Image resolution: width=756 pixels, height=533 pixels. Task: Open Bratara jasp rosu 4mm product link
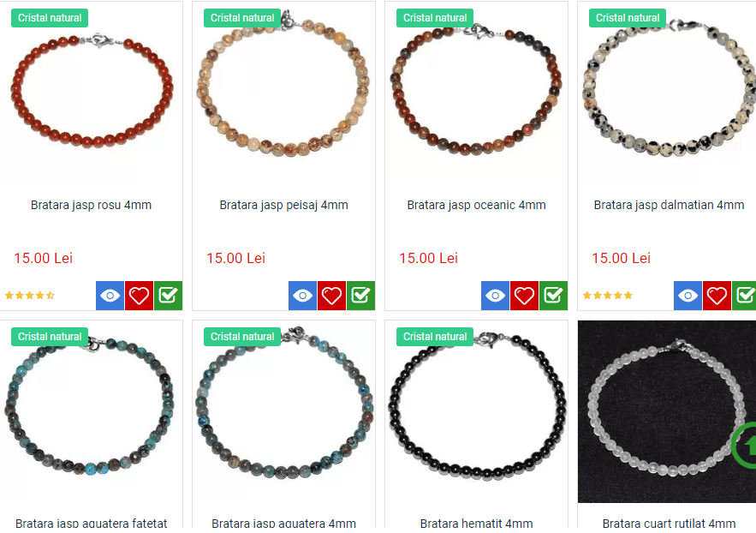(x=91, y=205)
